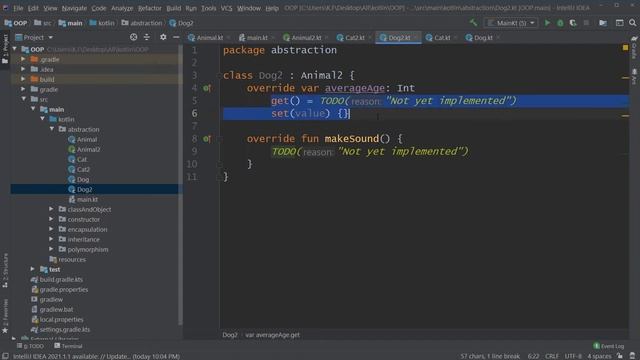This screenshot has height=360, width=640.
Task: Select Dog2 file in project tree
Action: coord(84,189)
